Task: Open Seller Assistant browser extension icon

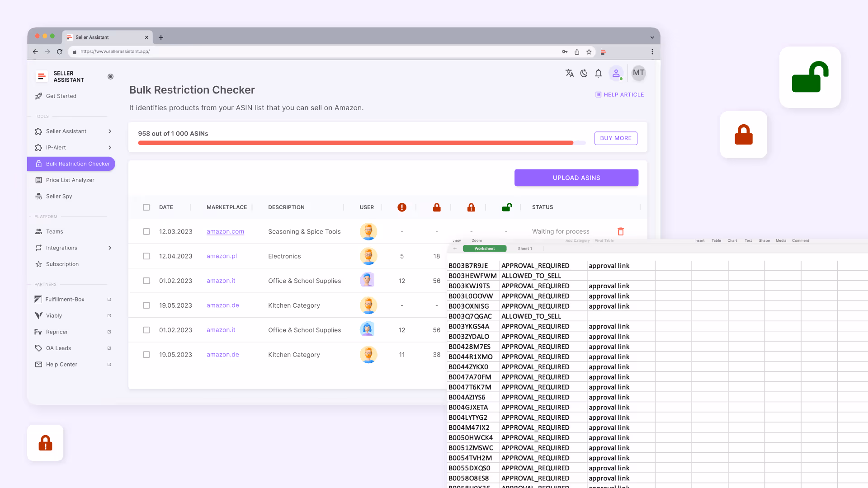Action: click(x=603, y=52)
